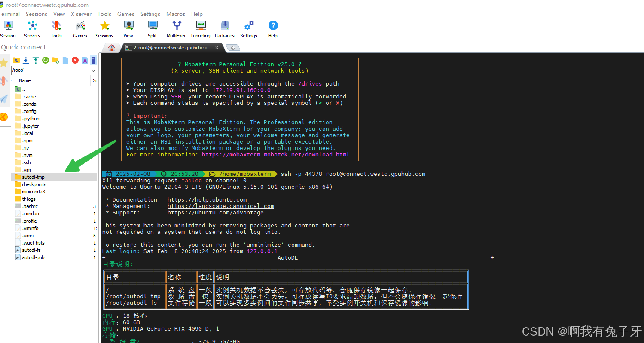Click the SFTP upload files icon
The image size is (644, 343).
(36, 60)
